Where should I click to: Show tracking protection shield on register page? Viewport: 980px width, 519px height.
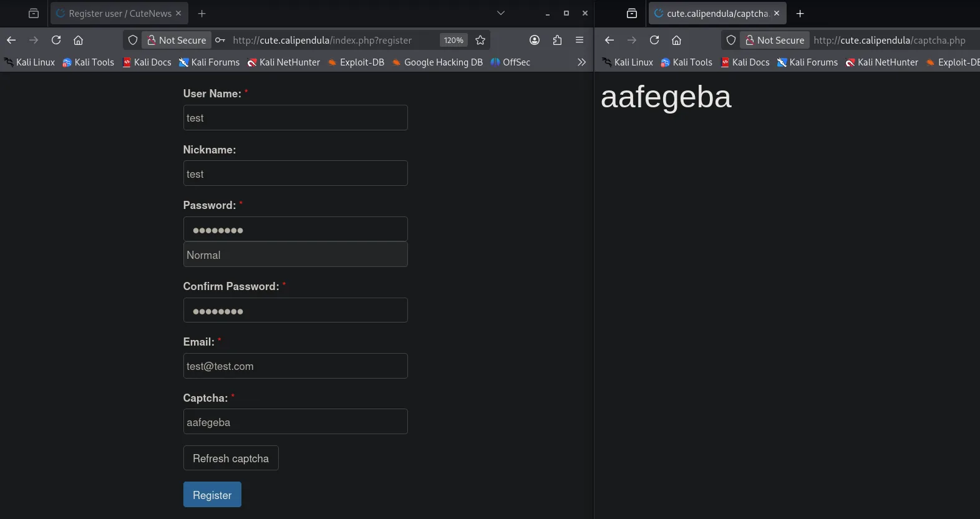click(x=133, y=40)
